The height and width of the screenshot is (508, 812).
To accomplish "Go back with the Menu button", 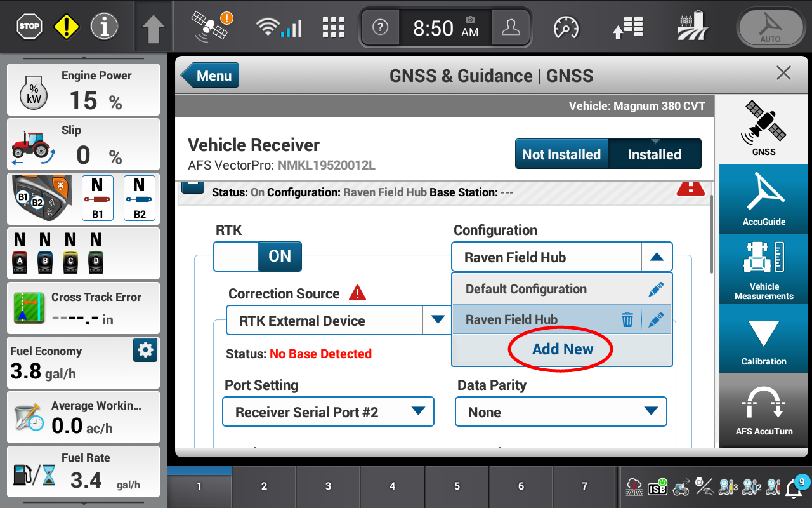I will pos(210,76).
